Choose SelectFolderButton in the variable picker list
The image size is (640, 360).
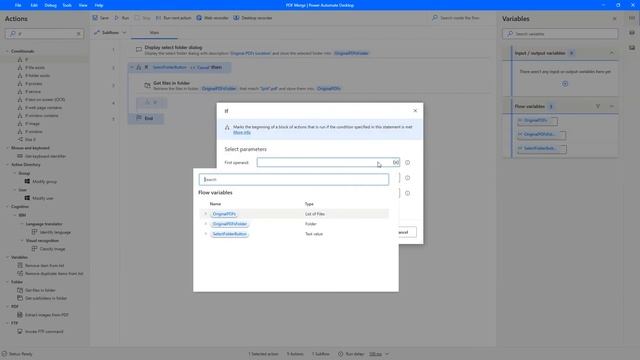pyautogui.click(x=229, y=234)
